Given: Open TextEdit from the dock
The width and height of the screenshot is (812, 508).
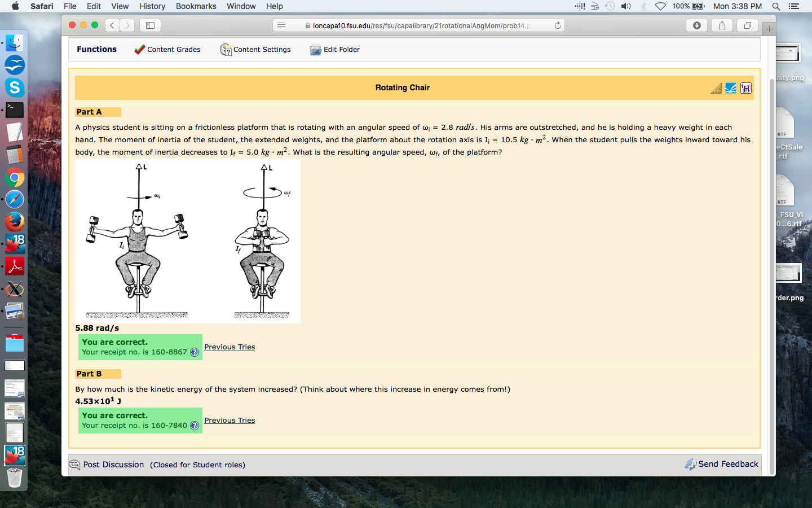Looking at the screenshot, I should click(15, 132).
